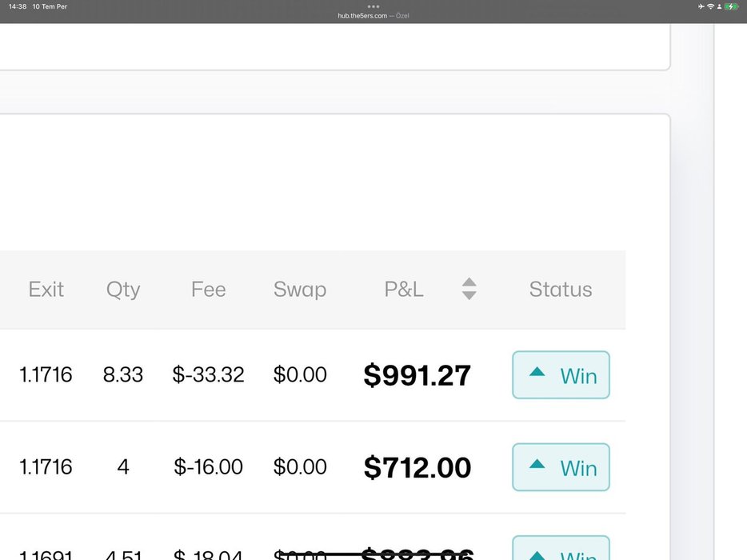The width and height of the screenshot is (747, 560).
Task: Open the Win status badge for $991.27 trade
Action: coord(561,375)
